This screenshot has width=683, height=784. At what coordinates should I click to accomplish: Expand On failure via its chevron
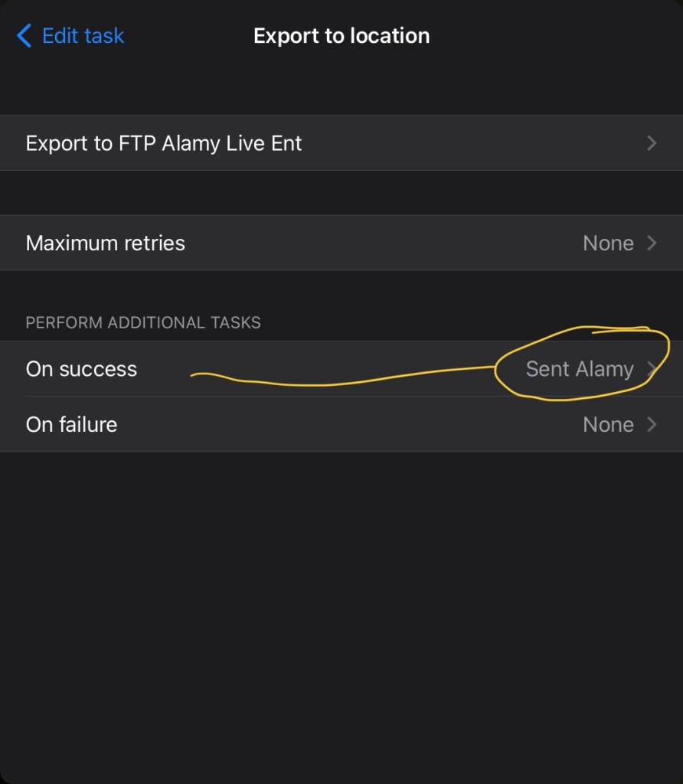(652, 424)
